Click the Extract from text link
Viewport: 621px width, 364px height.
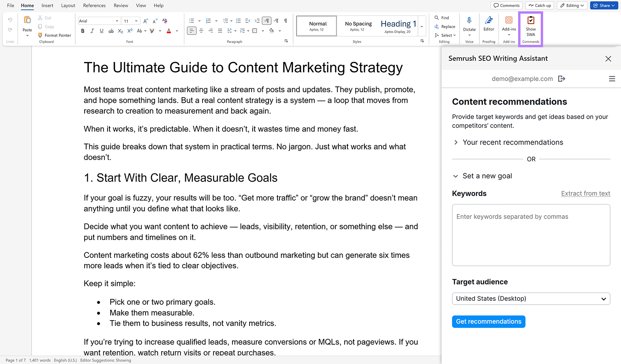[586, 193]
